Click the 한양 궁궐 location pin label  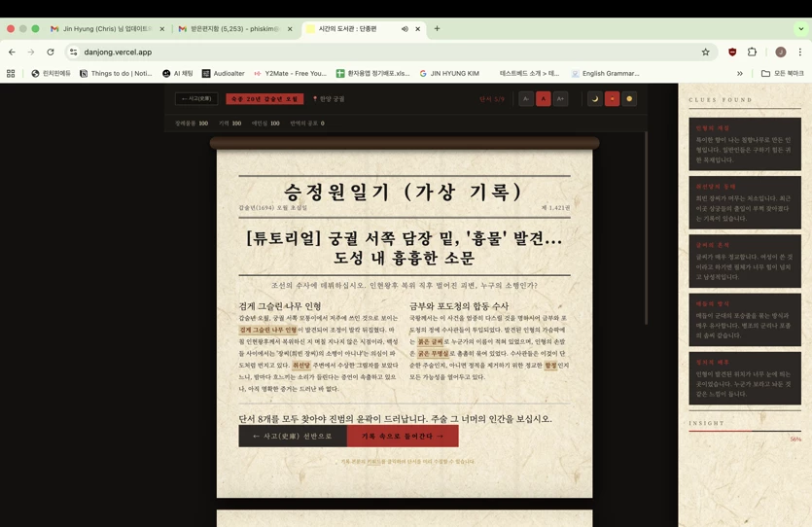(329, 99)
